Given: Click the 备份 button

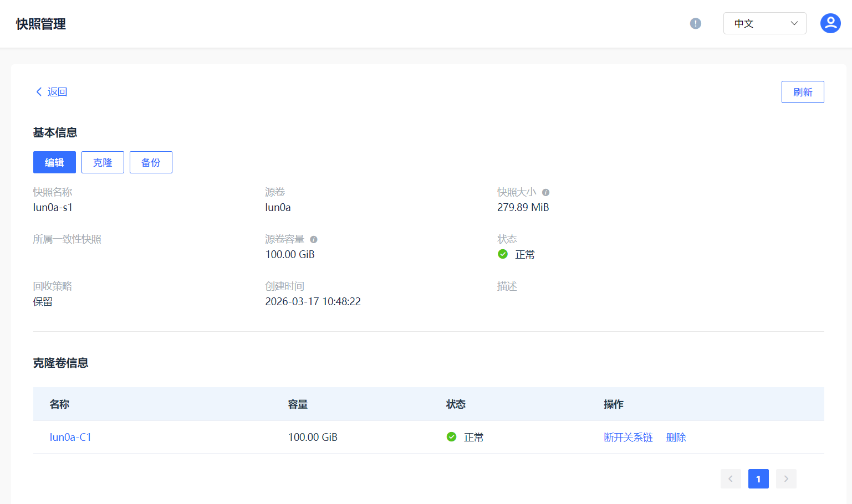Looking at the screenshot, I should [x=151, y=162].
